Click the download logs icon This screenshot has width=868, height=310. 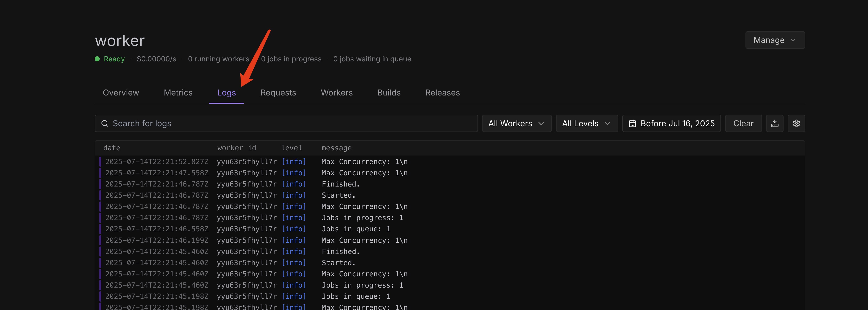click(x=774, y=123)
